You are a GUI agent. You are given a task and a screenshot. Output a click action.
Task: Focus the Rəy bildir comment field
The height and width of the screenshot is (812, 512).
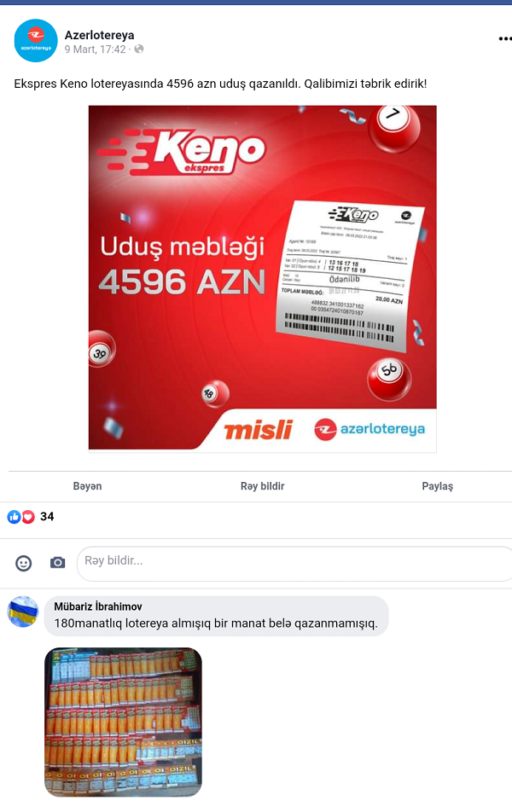coord(294,563)
